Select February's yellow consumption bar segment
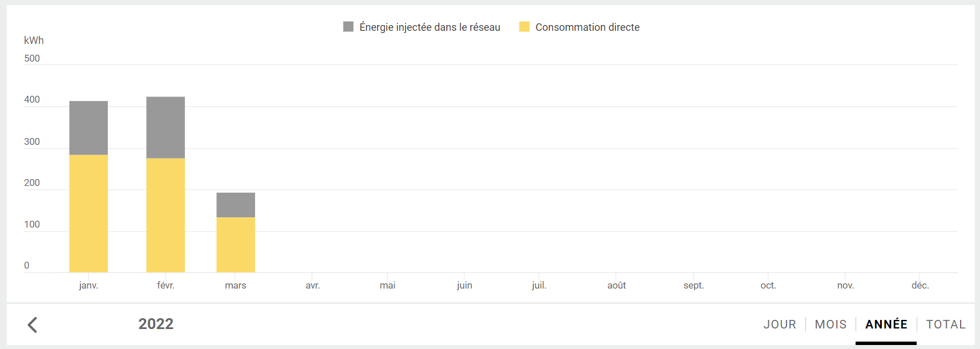This screenshot has height=349, width=980. click(x=166, y=215)
